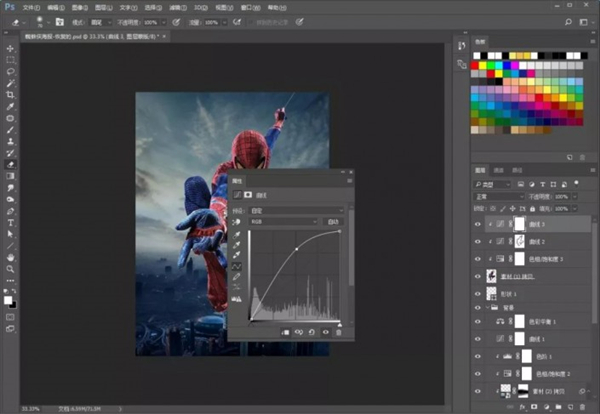Toggle layer visibility eye in Curves properties panel
This screenshot has height=414, width=600.
pos(325,331)
